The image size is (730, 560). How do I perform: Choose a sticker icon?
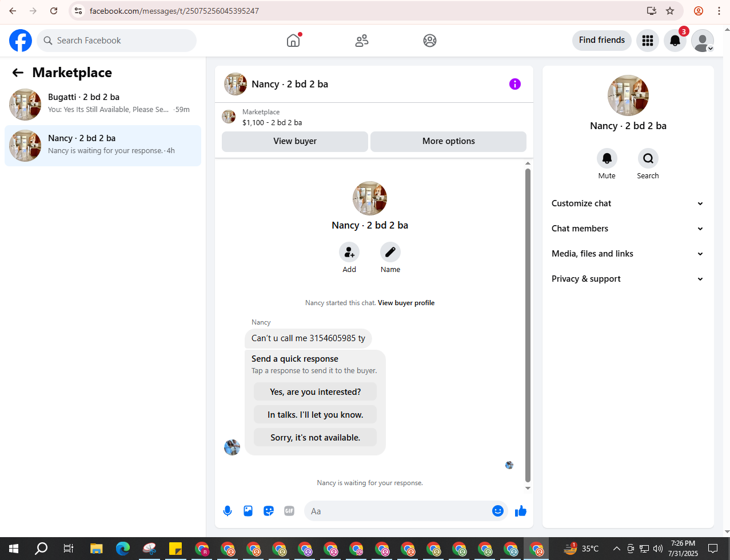(269, 511)
